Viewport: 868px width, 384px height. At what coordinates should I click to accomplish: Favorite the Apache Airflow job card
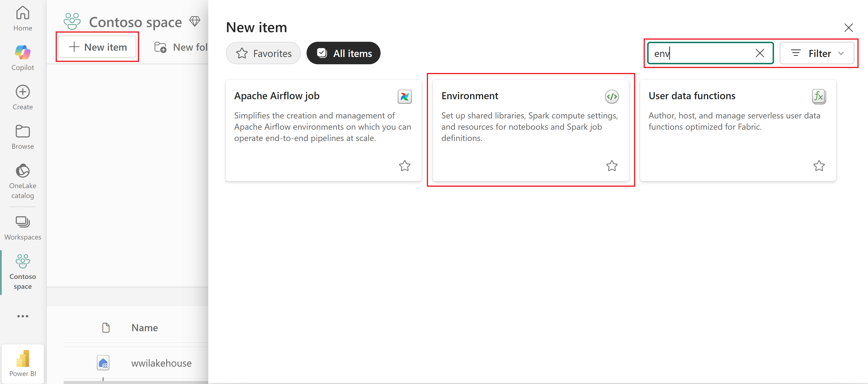pos(404,166)
